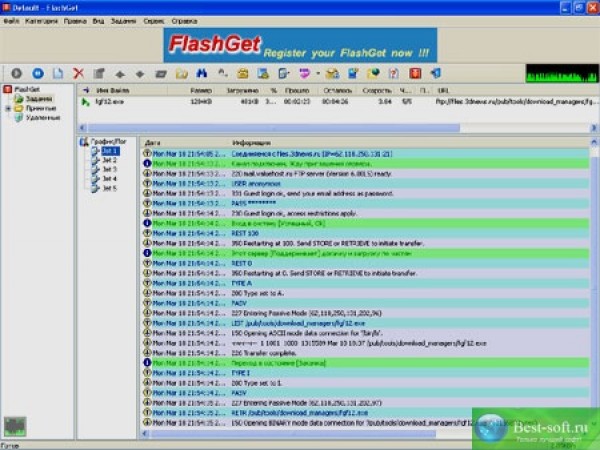Click the yellow open folder toolbar icon
Viewport: 600px width, 450px height.
point(182,73)
